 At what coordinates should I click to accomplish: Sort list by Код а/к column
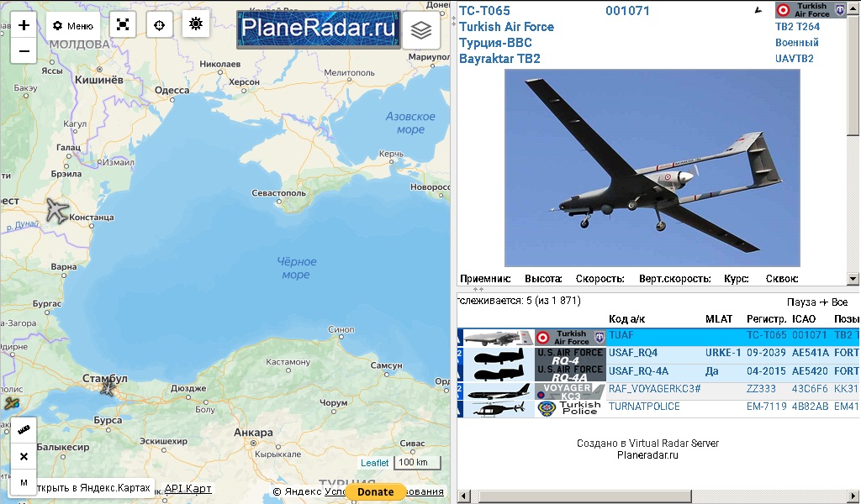(x=626, y=318)
